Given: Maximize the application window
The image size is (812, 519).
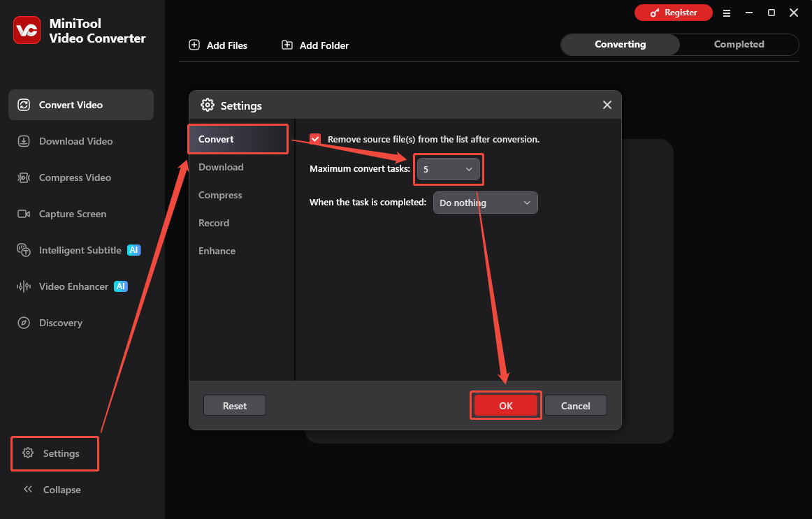Looking at the screenshot, I should point(771,13).
